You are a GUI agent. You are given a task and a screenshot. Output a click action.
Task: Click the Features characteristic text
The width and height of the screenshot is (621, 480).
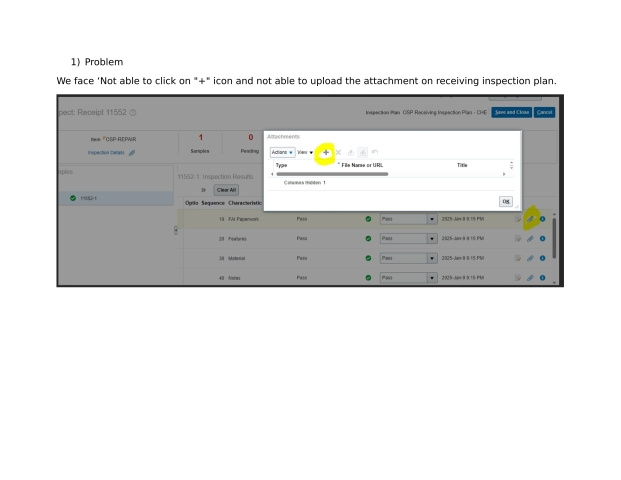pos(237,239)
